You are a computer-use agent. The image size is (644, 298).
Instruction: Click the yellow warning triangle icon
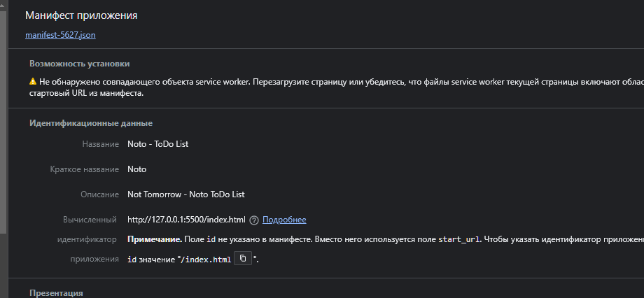coord(33,81)
